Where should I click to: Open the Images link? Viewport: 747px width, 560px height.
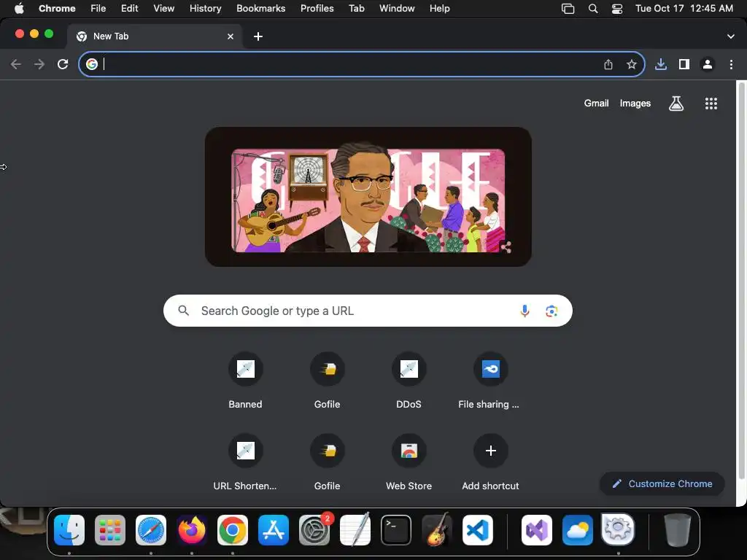(635, 104)
